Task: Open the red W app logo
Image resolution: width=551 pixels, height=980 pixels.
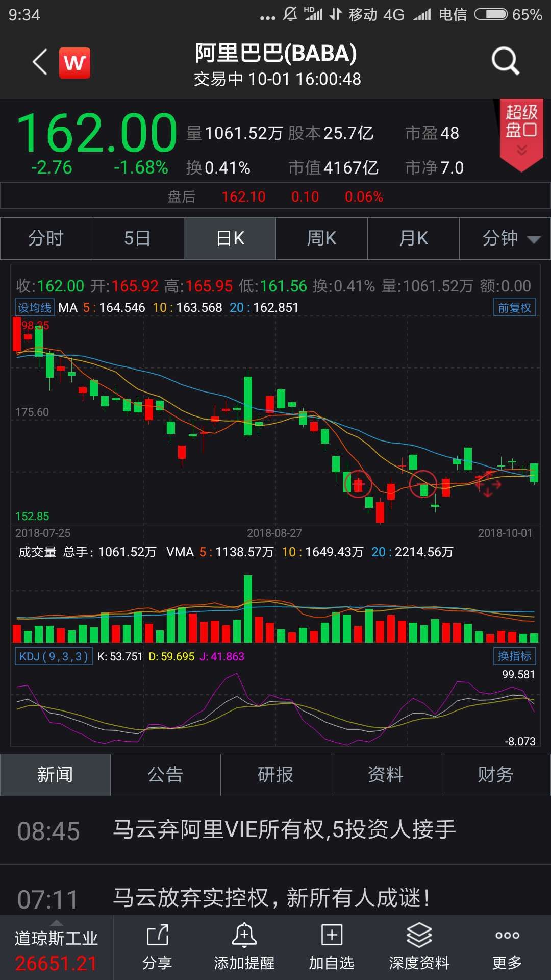Action: point(75,63)
